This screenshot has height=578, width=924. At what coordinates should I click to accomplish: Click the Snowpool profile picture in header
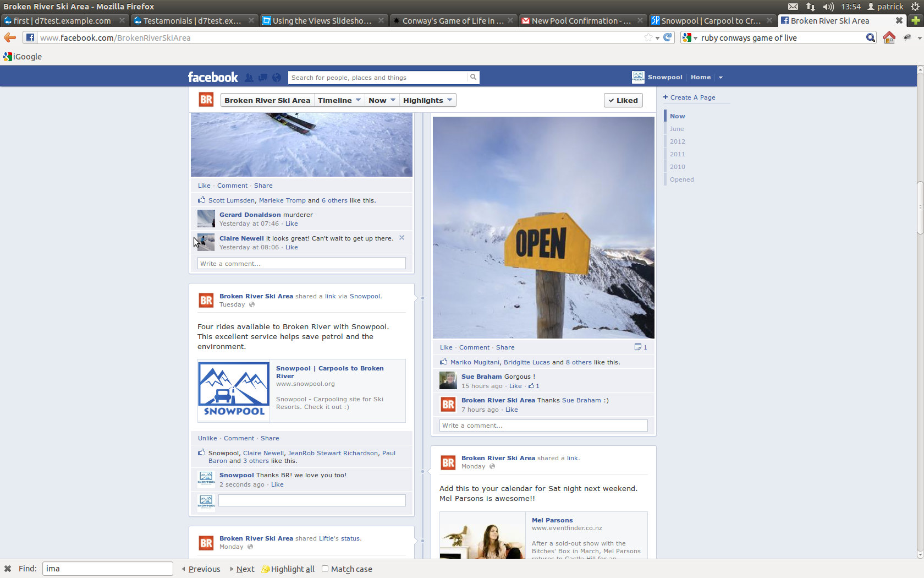(x=638, y=77)
